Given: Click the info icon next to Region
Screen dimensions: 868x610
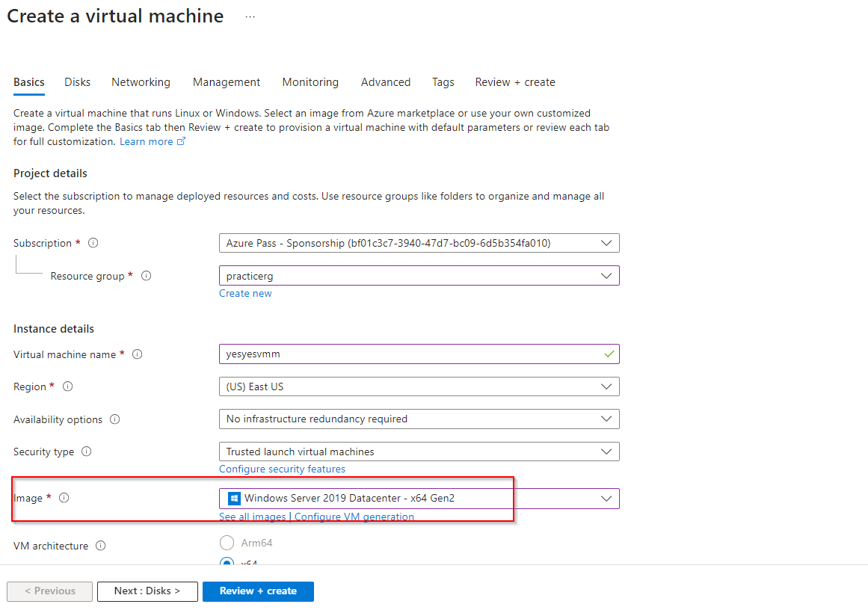Looking at the screenshot, I should click(68, 386).
